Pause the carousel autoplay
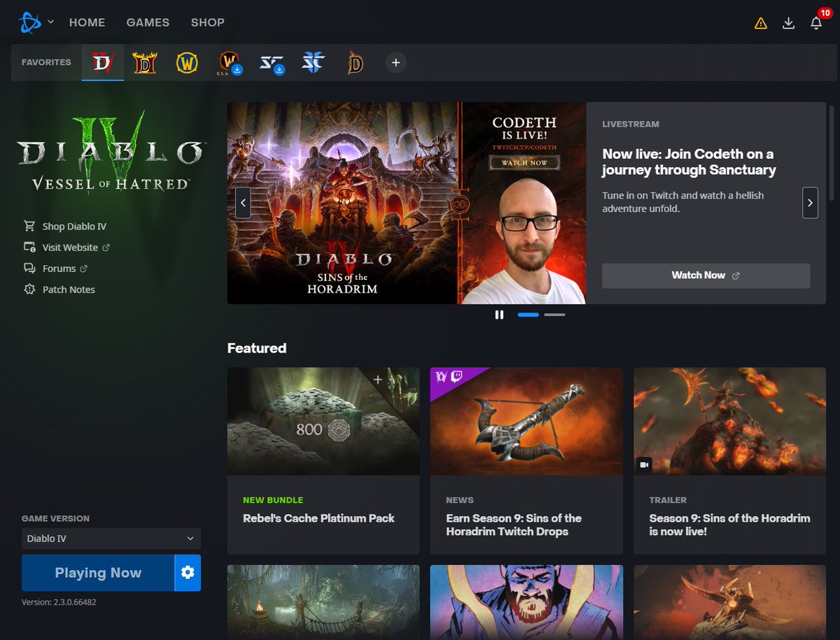This screenshot has width=840, height=640. tap(499, 315)
